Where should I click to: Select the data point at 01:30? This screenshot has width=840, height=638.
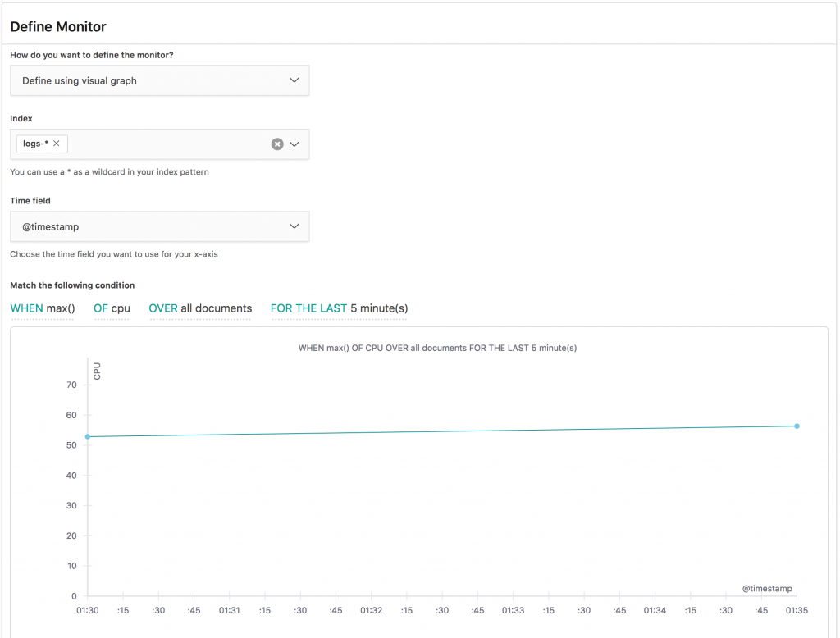pos(88,437)
